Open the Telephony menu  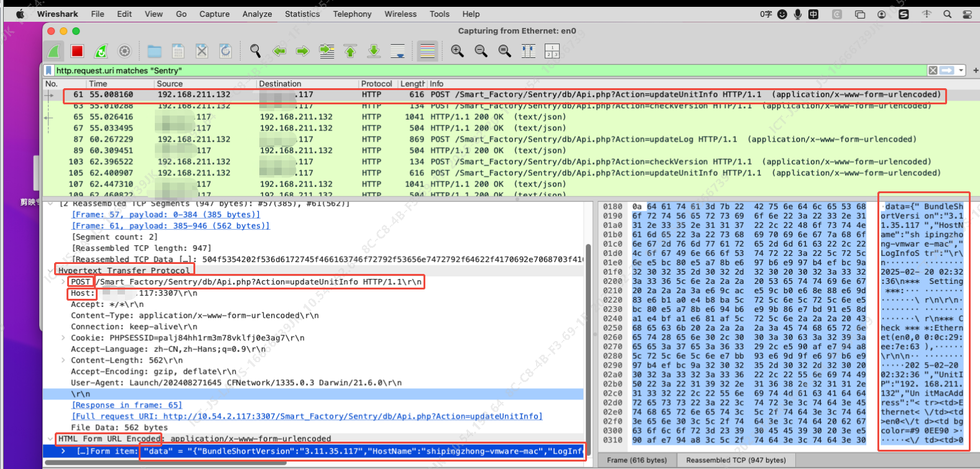(x=352, y=14)
